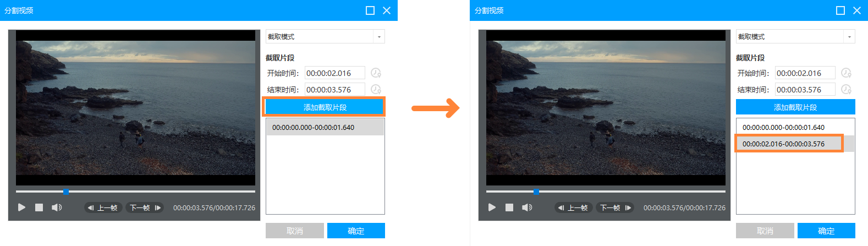
Task: Select segment 00:00:02.016-00:00:03.576 in the right list
Action: click(784, 144)
